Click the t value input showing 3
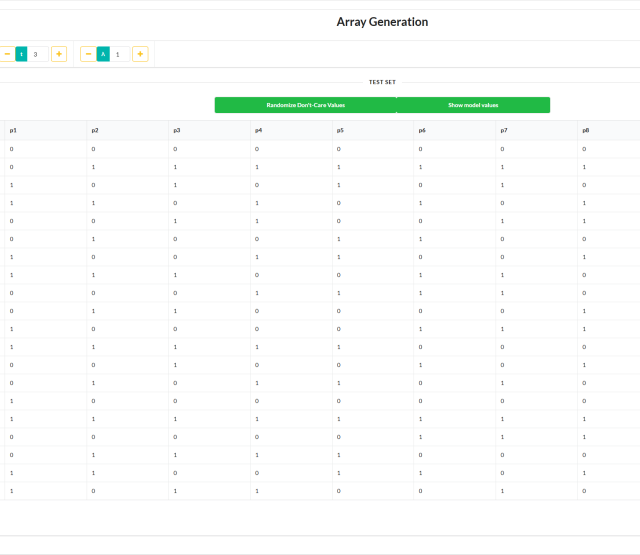 pyautogui.click(x=38, y=54)
